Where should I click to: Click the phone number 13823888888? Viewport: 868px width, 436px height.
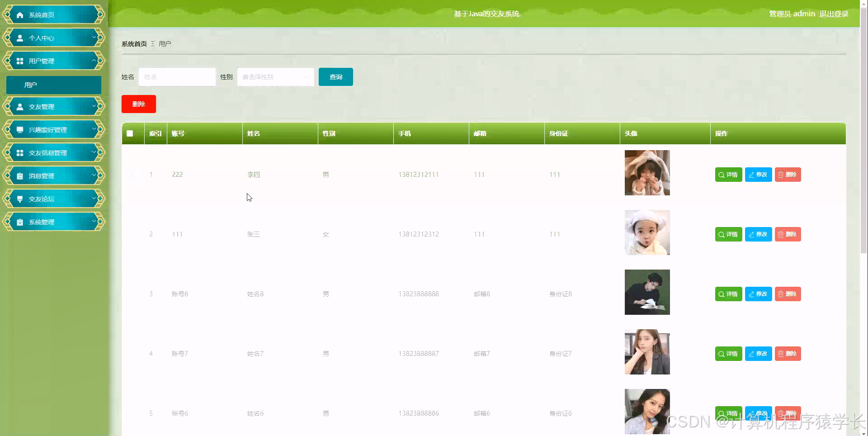click(419, 294)
